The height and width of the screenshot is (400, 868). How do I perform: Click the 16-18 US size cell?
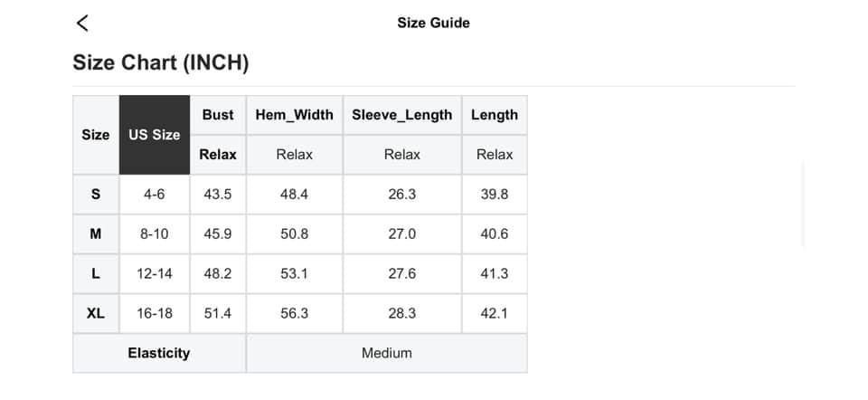click(x=155, y=313)
